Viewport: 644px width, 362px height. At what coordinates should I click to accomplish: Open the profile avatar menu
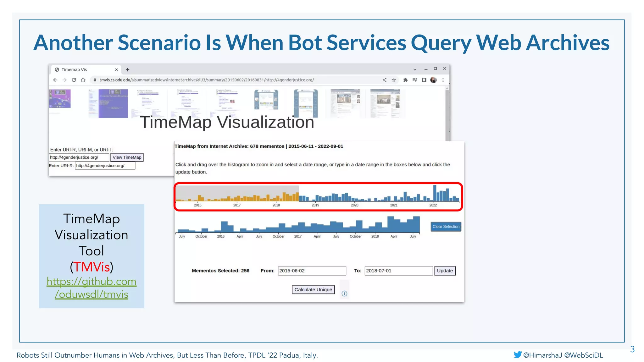coord(434,80)
